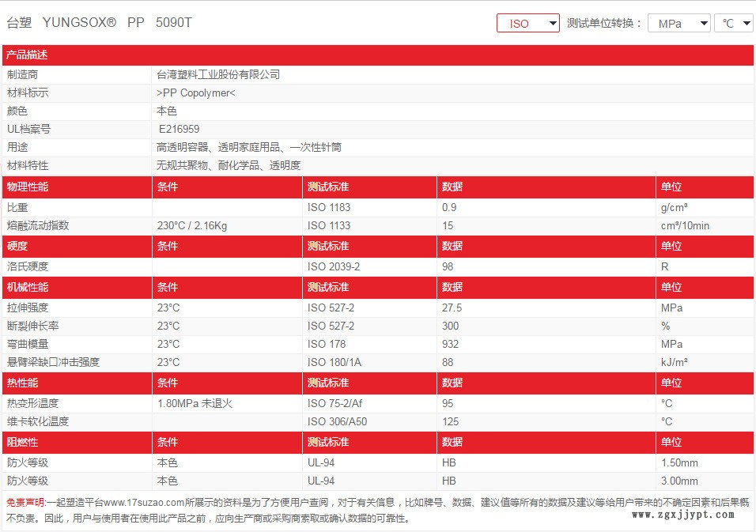
Task: Click the "颜色" row label
Action: pos(17,111)
